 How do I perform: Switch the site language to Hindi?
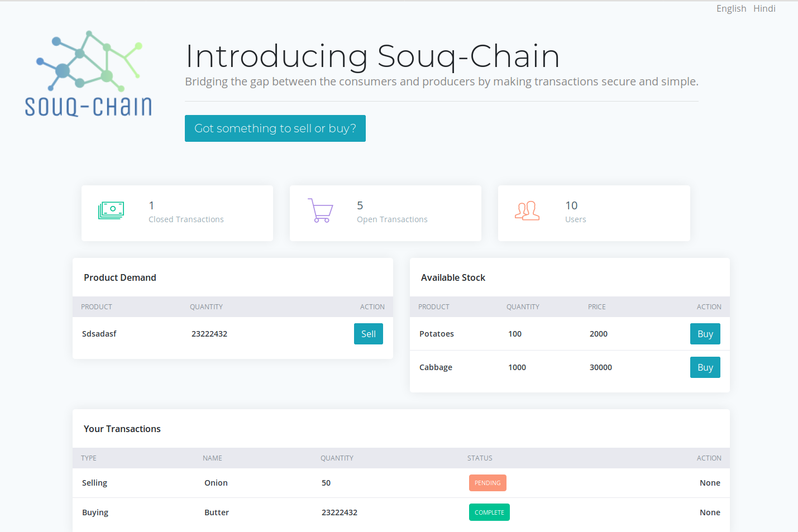click(x=764, y=8)
